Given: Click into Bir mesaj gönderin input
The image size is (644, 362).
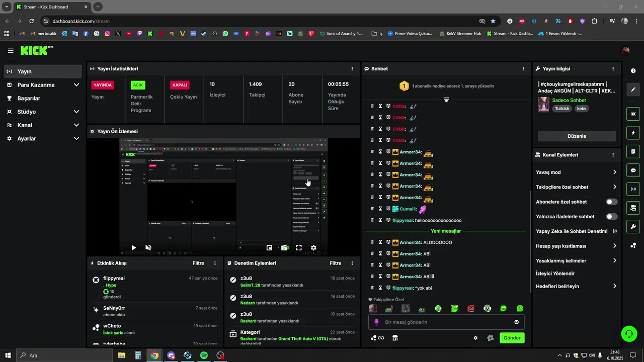Looking at the screenshot, I should 446,322.
